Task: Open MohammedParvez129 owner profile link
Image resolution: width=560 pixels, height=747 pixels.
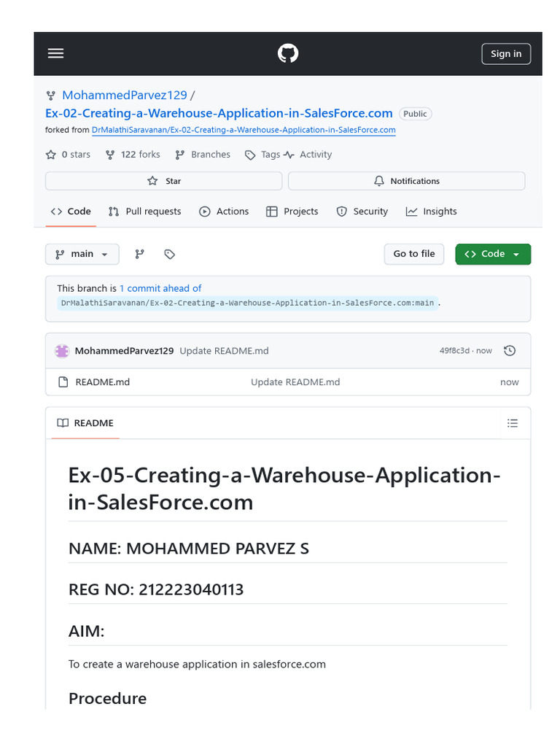Action: (125, 96)
